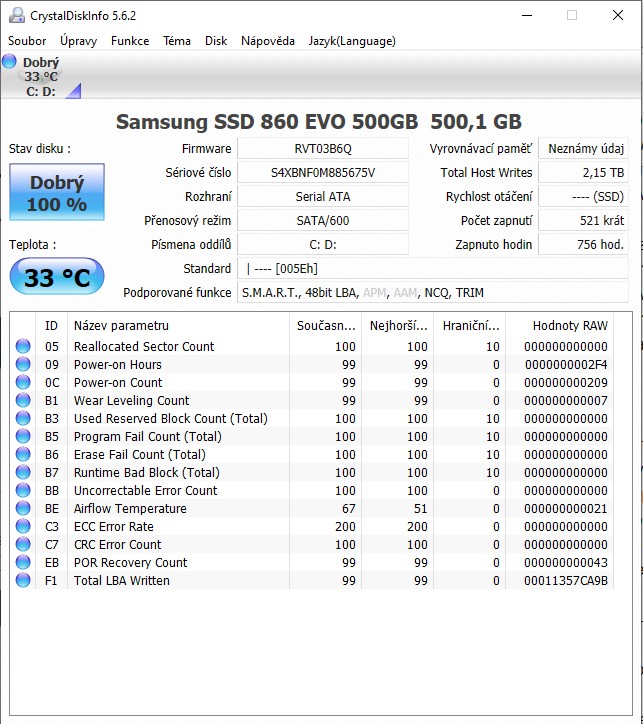The width and height of the screenshot is (643, 724).
Task: Open the Jazyk(Language) menu
Action: pos(352,41)
